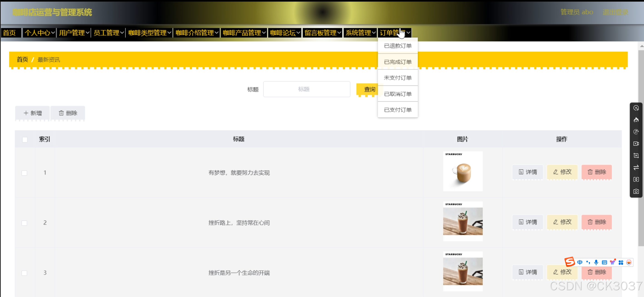The image size is (644, 297).
Task: Click the video camera record icon in sidebar
Action: tap(636, 144)
